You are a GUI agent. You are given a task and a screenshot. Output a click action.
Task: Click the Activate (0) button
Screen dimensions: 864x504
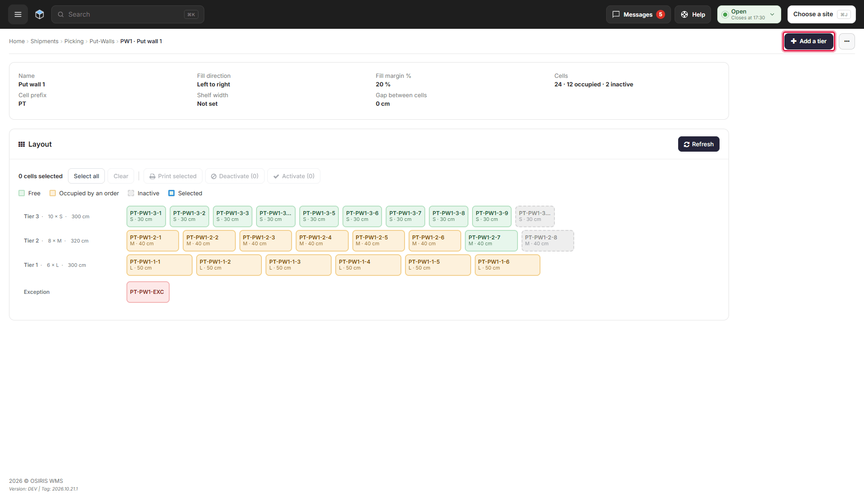click(x=294, y=176)
